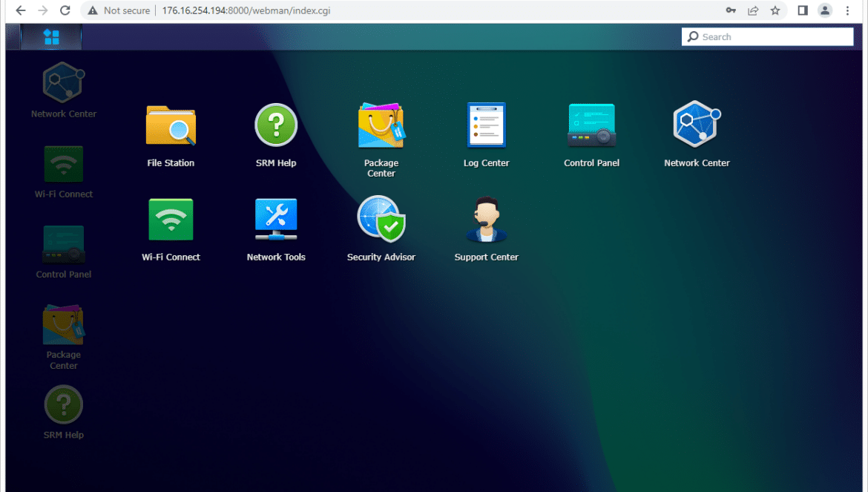Open the browser side panel

(x=803, y=10)
